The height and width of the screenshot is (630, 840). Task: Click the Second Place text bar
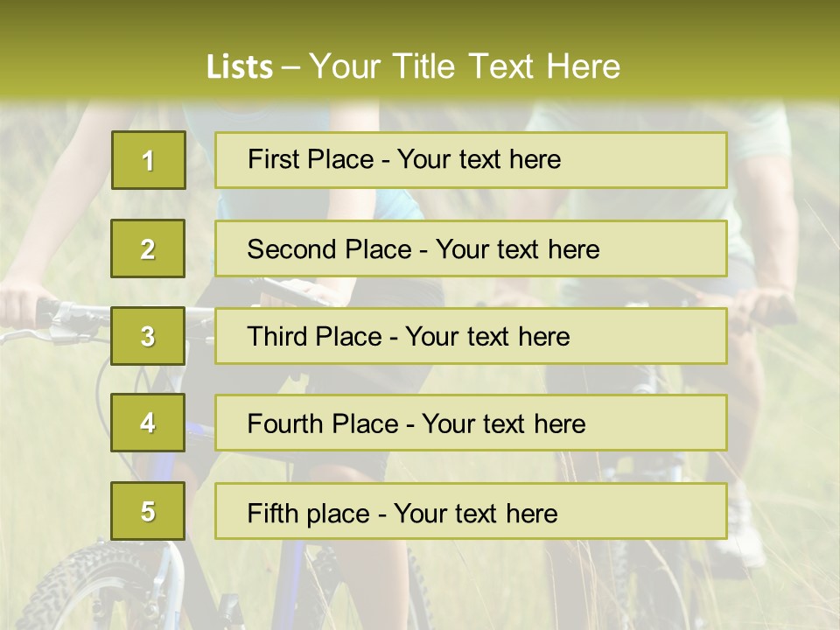(x=471, y=248)
